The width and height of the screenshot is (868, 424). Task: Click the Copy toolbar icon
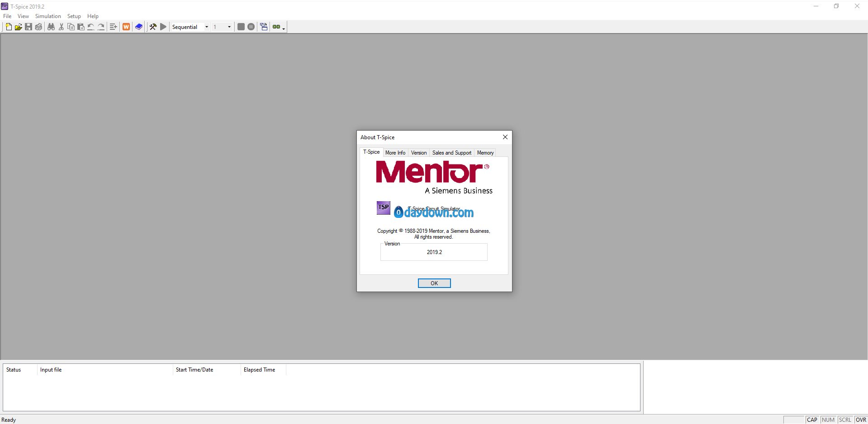(x=71, y=27)
